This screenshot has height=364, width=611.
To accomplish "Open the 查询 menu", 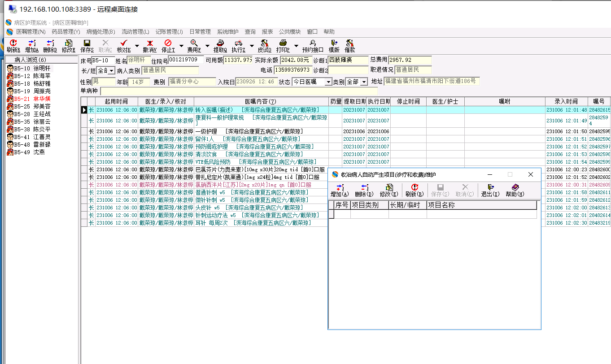I will coord(250,32).
